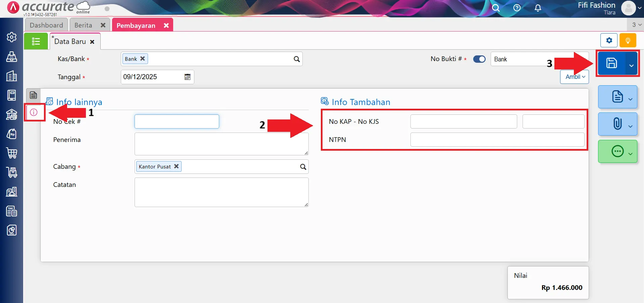This screenshot has height=303, width=644.
Task: Click the attachment paperclip icon
Action: (617, 124)
